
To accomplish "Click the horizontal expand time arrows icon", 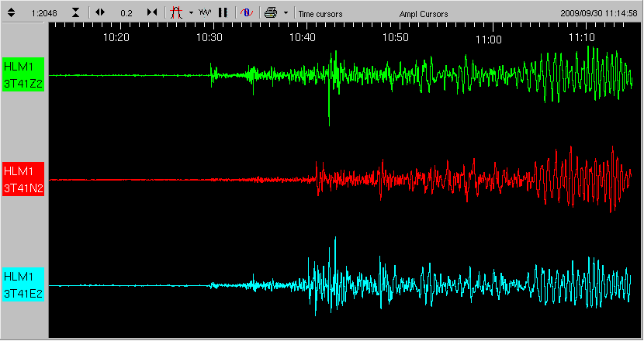I will [100, 13].
